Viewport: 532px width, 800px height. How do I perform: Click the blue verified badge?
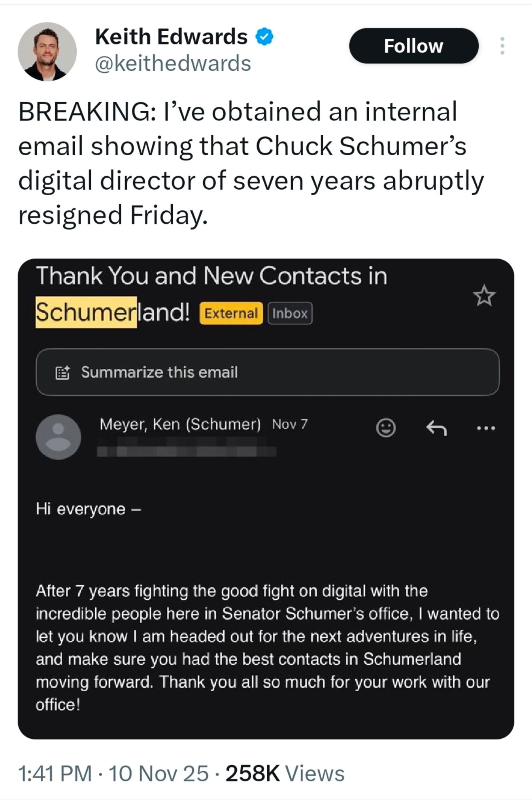264,37
